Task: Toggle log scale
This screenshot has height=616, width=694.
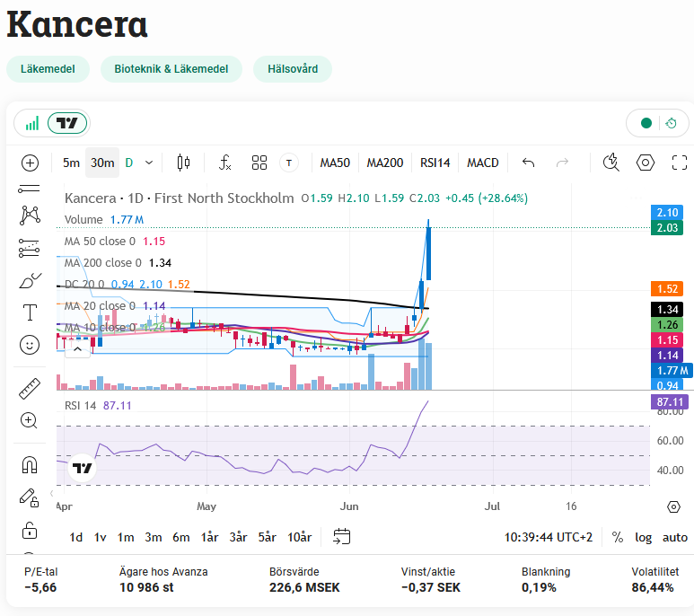Action: pos(643,537)
